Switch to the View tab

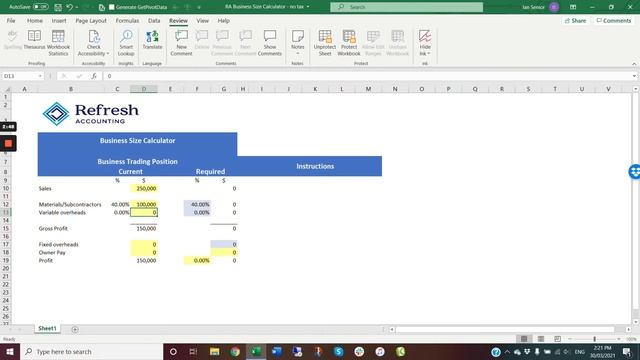tap(202, 20)
